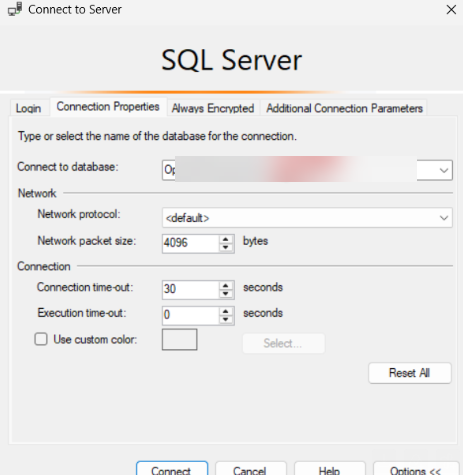This screenshot has height=475, width=463.
Task: Decrease execution time-out with down arrow
Action: 226,320
